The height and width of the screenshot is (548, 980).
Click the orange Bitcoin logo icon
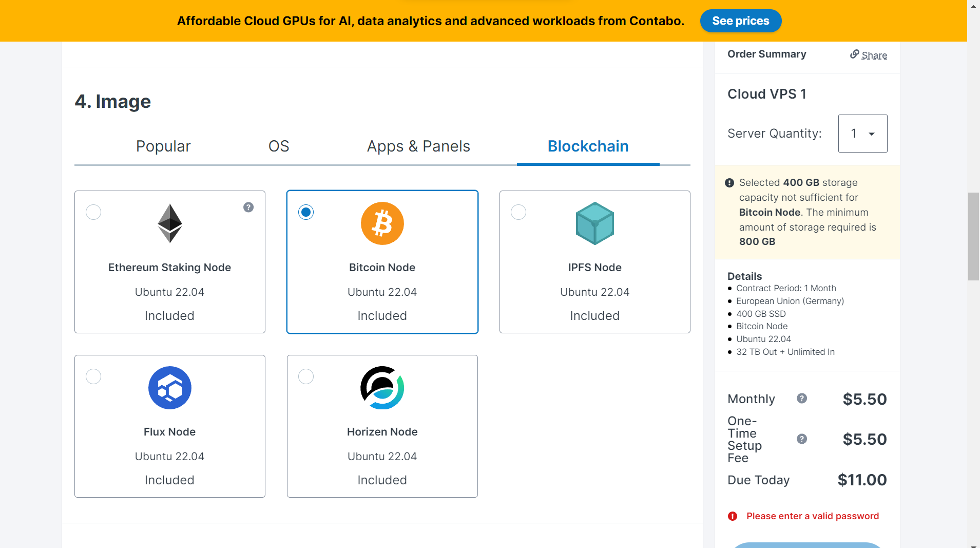pyautogui.click(x=382, y=223)
